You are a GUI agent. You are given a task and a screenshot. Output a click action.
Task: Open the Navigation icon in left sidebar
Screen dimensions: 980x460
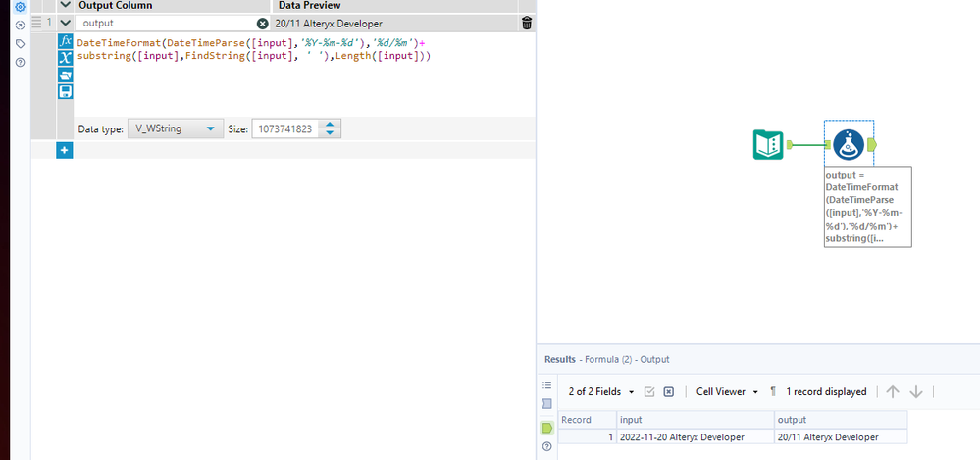click(20, 26)
